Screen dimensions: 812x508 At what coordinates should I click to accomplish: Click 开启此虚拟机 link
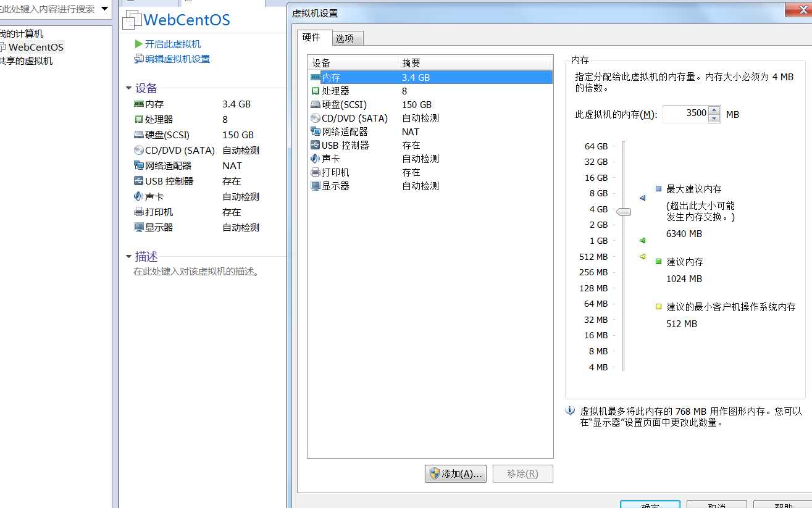(173, 44)
